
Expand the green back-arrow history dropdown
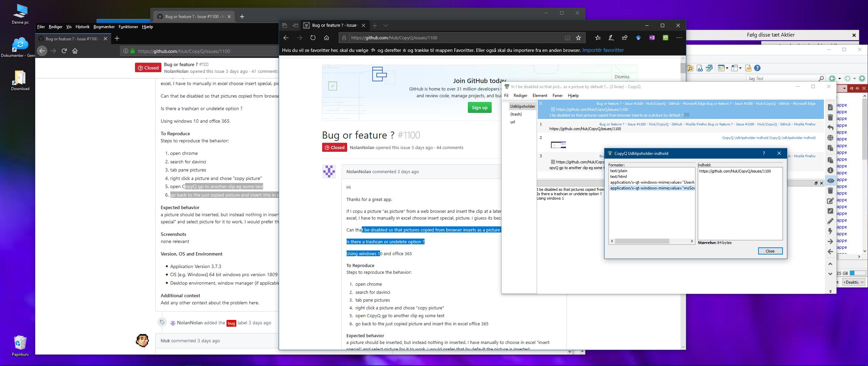(840, 79)
